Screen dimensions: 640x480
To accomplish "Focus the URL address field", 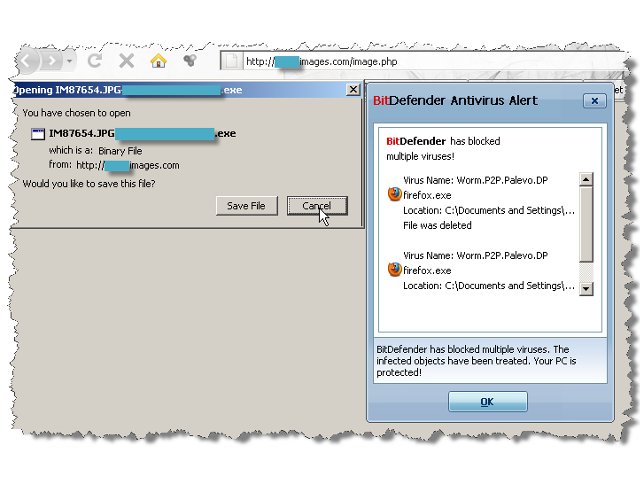I will click(x=400, y=61).
